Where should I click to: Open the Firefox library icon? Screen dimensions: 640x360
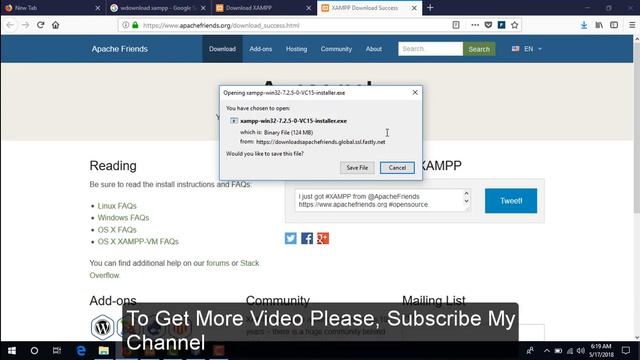(599, 25)
